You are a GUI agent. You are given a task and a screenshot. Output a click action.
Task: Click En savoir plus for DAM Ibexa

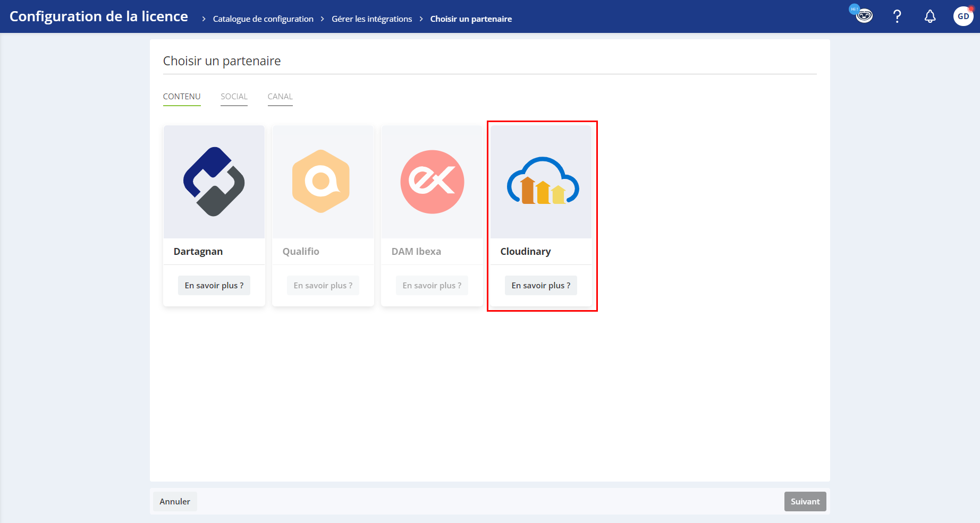pyautogui.click(x=432, y=285)
